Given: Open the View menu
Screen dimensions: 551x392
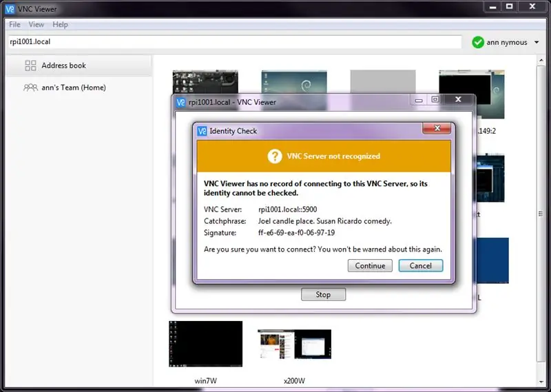Looking at the screenshot, I should [x=37, y=24].
